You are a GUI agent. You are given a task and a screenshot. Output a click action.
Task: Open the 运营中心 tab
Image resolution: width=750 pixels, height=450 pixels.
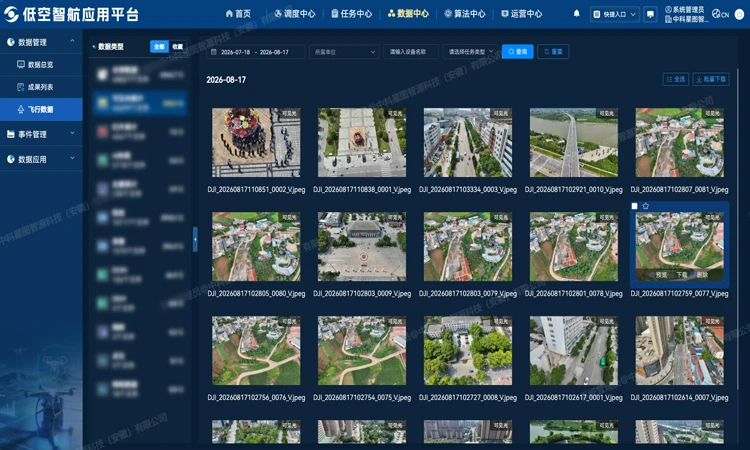[x=521, y=14]
